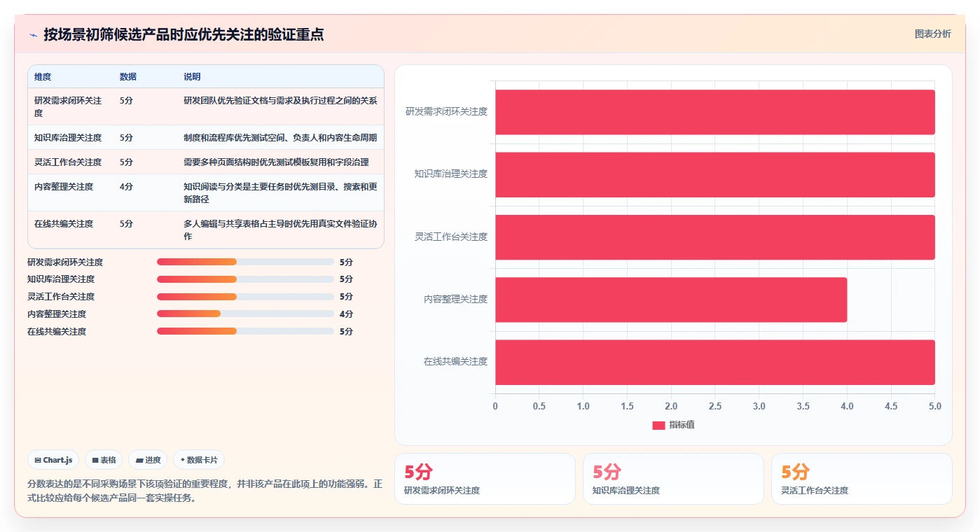Image resolution: width=980 pixels, height=532 pixels.
Task: Open the 知识库治理关注度 5分 data card
Action: (673, 479)
